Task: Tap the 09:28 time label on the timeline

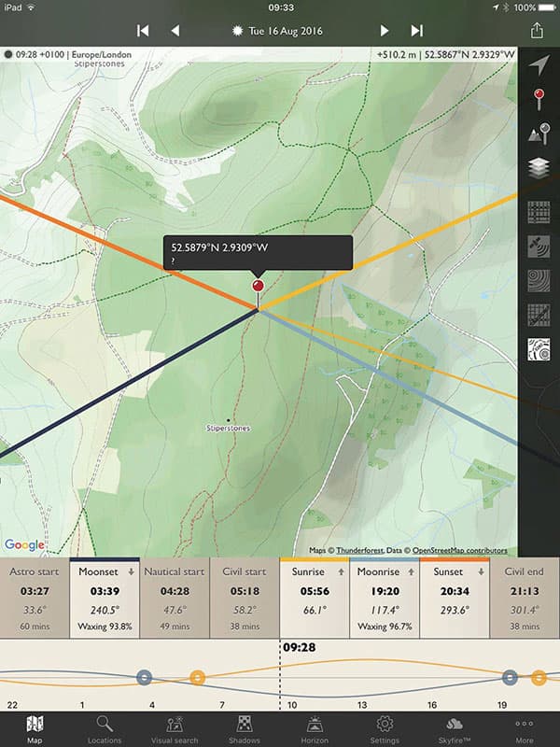Action: (299, 647)
